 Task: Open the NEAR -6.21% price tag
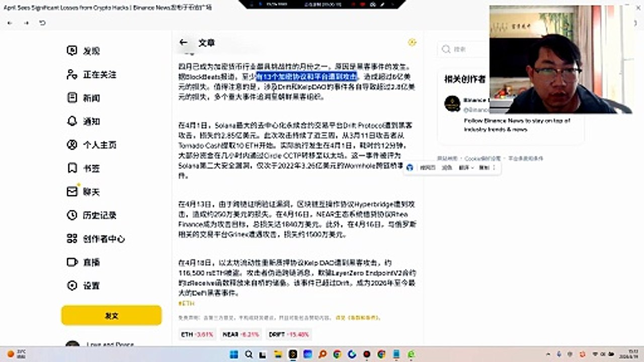click(241, 334)
